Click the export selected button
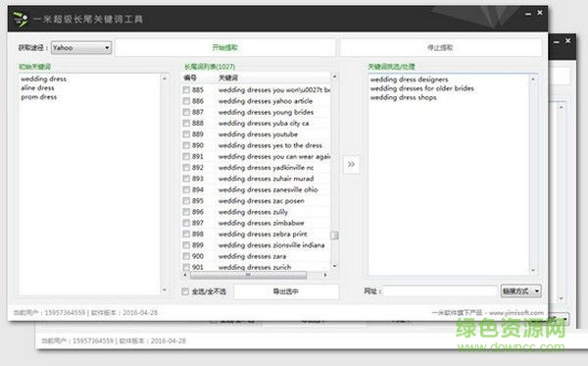This screenshot has width=588, height=366. [x=286, y=291]
